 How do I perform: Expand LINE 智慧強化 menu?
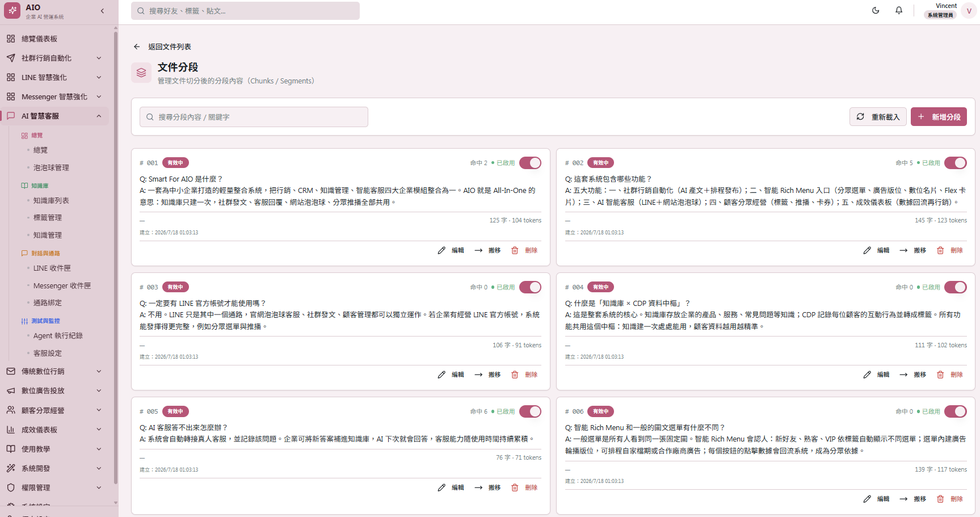click(x=54, y=77)
